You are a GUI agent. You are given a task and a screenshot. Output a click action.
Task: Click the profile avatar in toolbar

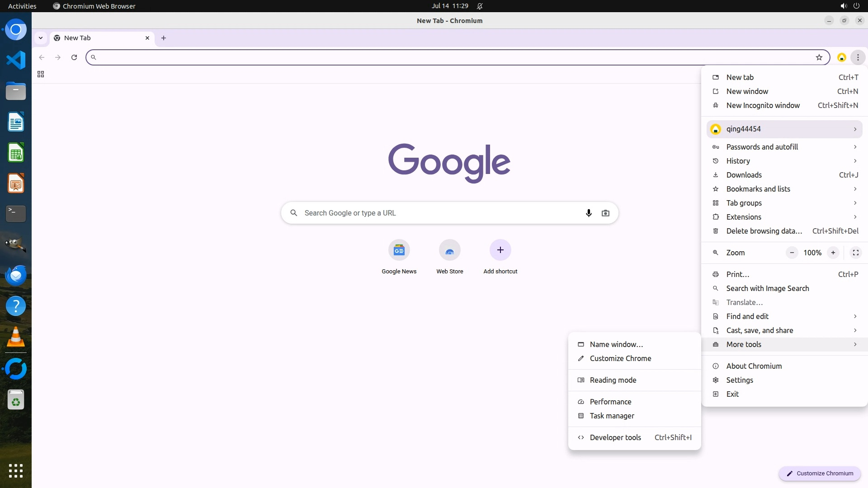[x=841, y=57]
